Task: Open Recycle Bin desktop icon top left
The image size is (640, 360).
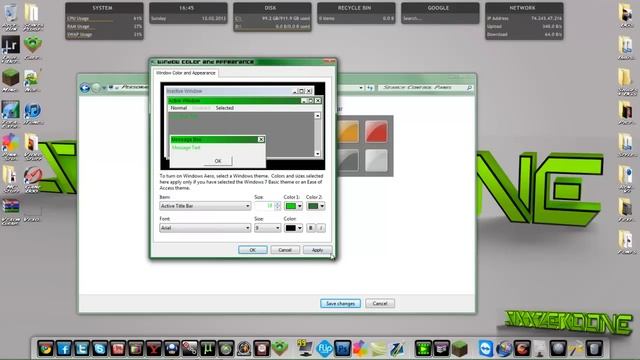Action: 10,13
